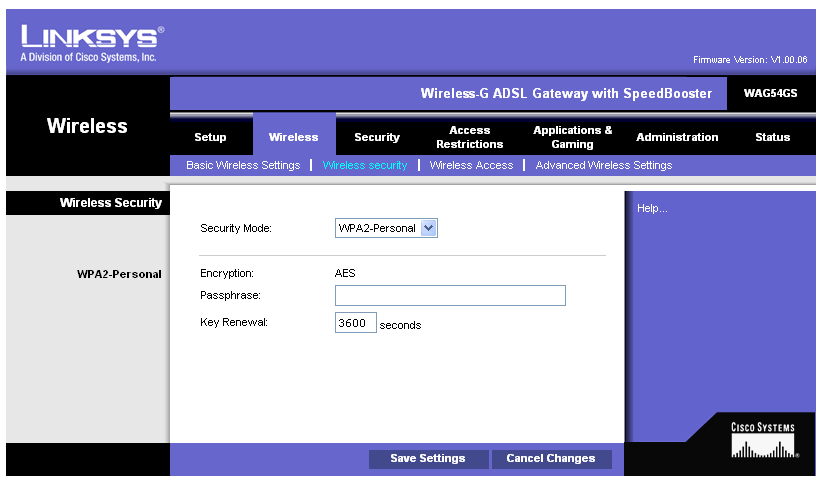Switch to the Status tab
Image resolution: width=822 pixels, height=481 pixels.
coord(773,137)
